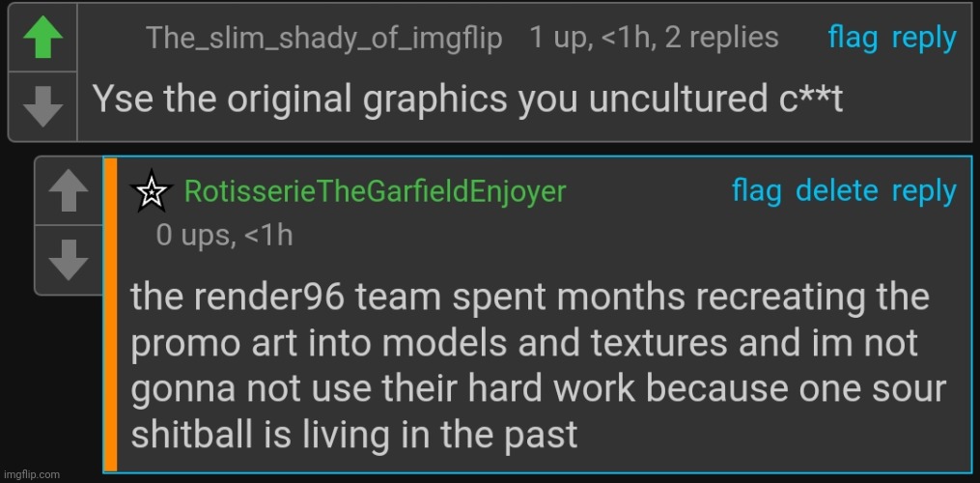This screenshot has width=980, height=483.
Task: Click the star icon beside RotisserieTheGarfieldEnjoyer
Action: coord(150,192)
